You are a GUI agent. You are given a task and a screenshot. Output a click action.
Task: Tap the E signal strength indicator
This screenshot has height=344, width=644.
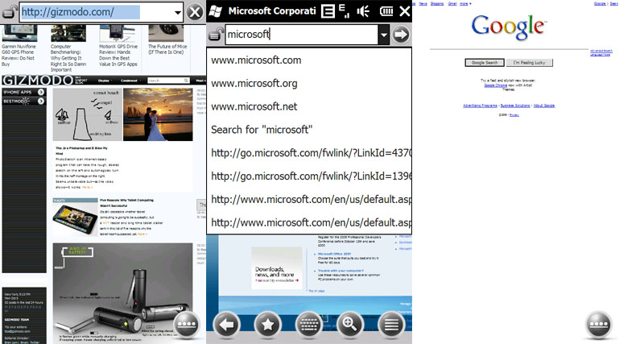pyautogui.click(x=345, y=11)
